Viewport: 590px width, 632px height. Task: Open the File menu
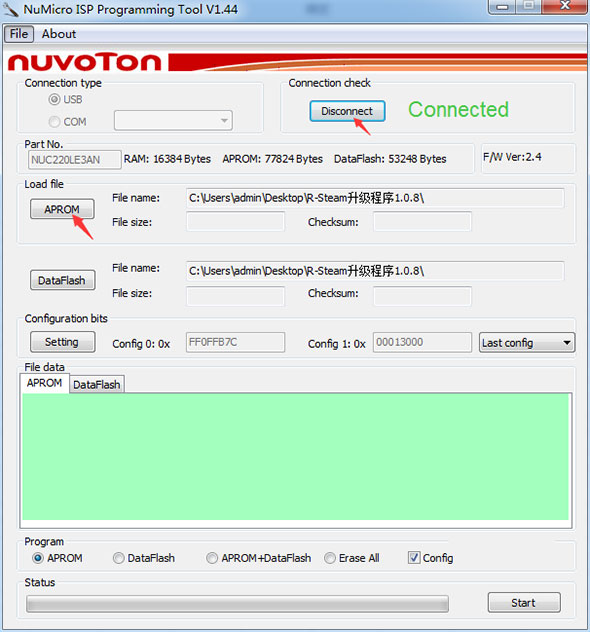click(19, 34)
